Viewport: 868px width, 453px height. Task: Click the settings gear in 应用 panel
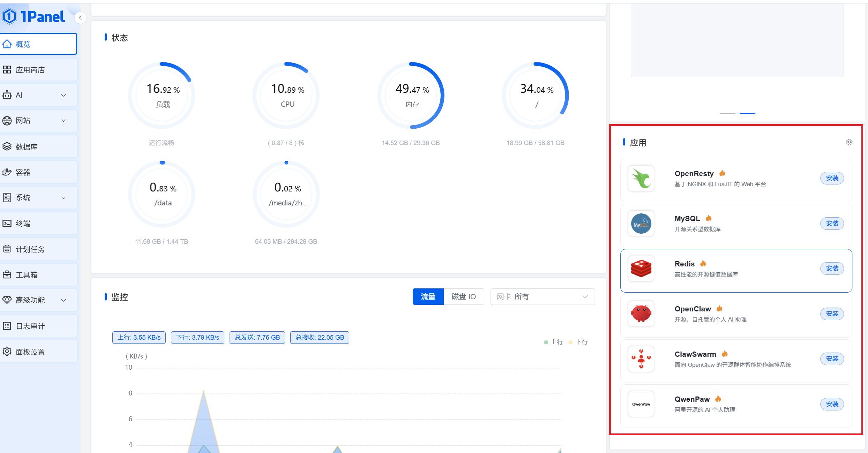tap(849, 142)
